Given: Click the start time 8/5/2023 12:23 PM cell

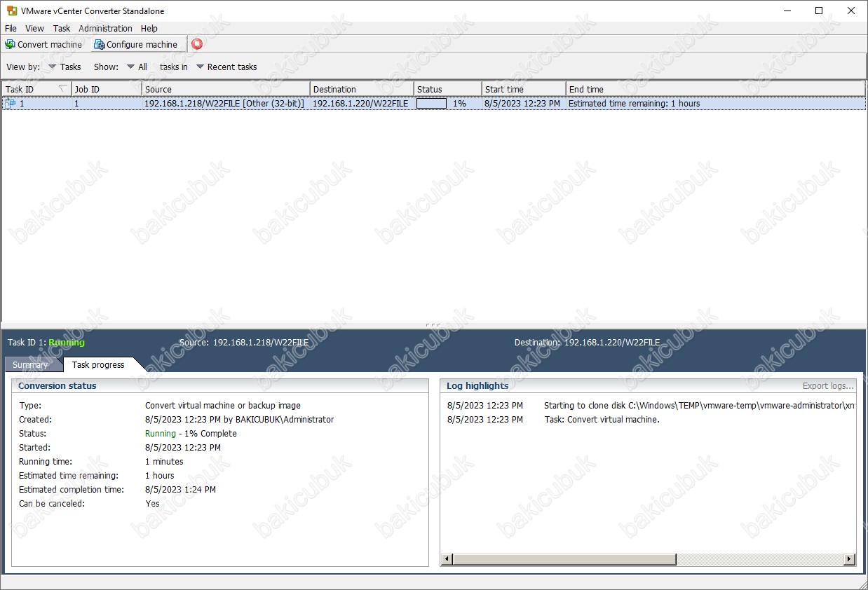Looking at the screenshot, I should click(x=522, y=103).
